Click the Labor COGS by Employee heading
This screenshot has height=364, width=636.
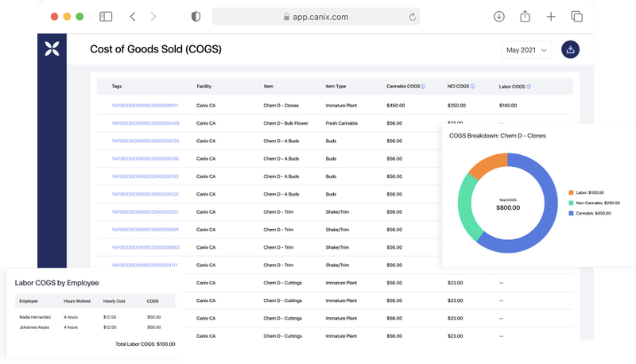[56, 283]
